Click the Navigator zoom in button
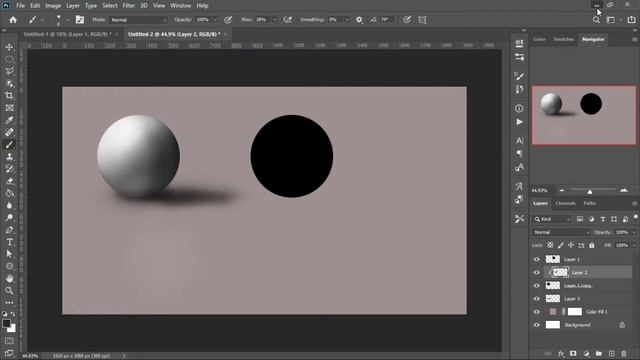Screen dimensions: 640x360 624,191
